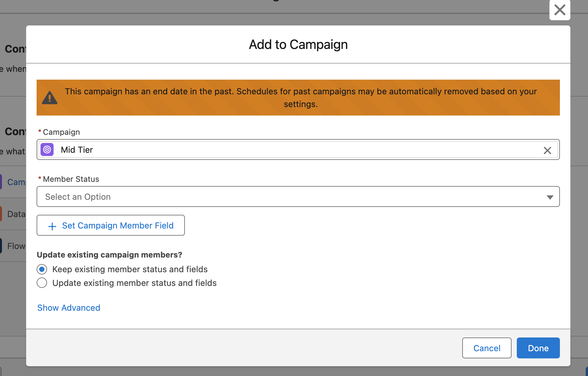Click the partially hidden Flow item behind dialog
Screen dimensions: 588x376
tap(16, 246)
